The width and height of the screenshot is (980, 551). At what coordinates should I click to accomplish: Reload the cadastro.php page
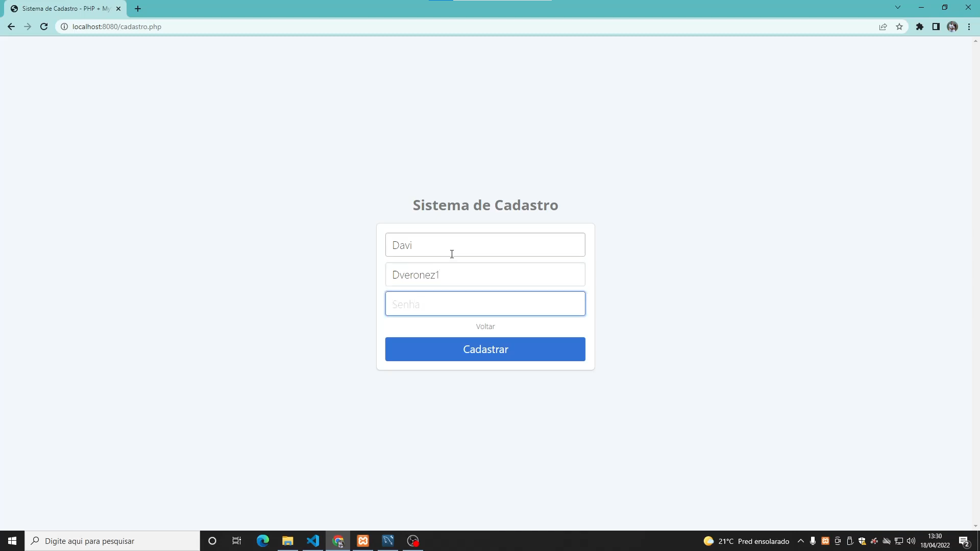(43, 27)
